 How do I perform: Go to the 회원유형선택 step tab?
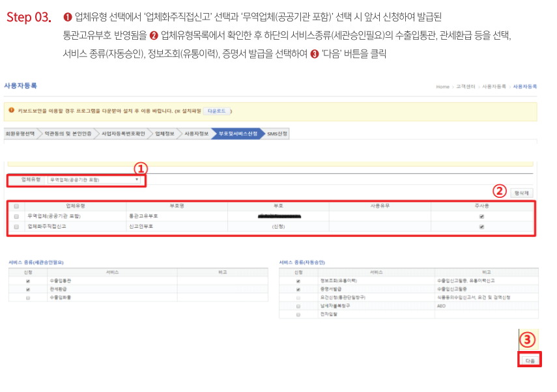click(x=20, y=133)
